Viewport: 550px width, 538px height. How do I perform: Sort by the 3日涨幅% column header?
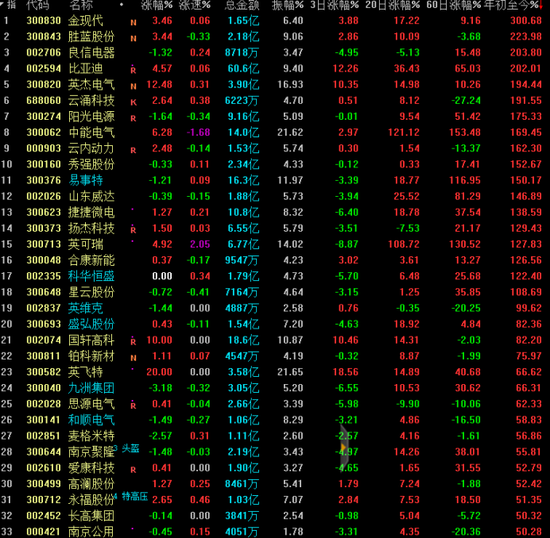click(x=334, y=5)
